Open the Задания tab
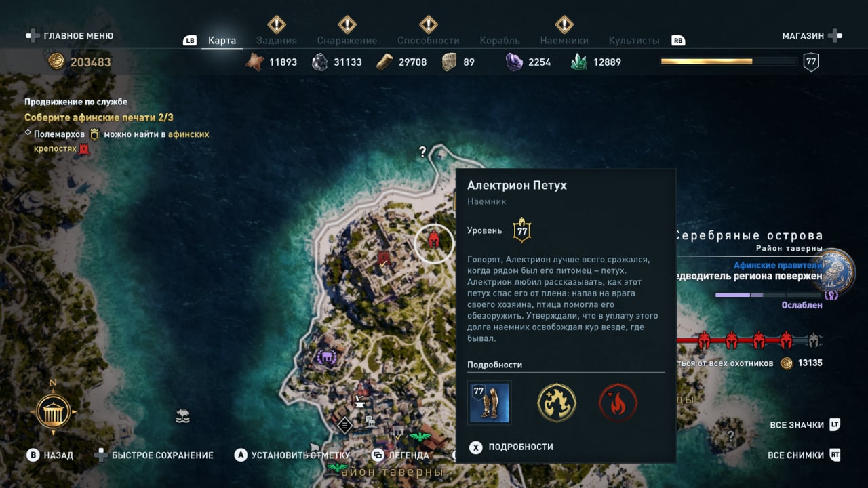 tap(277, 40)
